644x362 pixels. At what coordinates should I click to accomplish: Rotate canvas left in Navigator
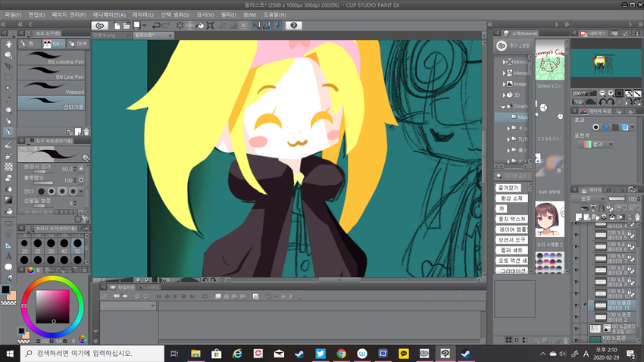603,101
